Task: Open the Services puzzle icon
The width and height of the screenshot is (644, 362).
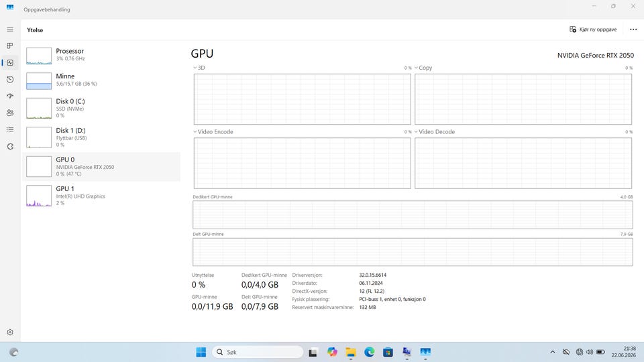Action: tap(10, 146)
